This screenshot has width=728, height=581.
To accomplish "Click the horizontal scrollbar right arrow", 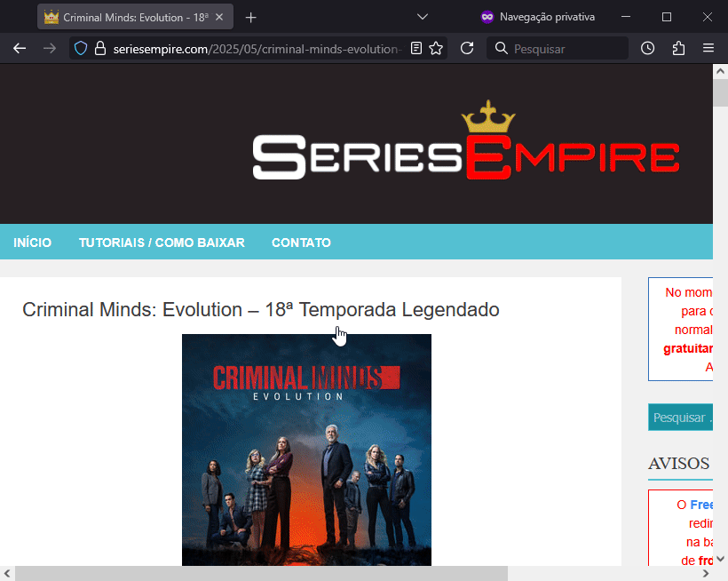I will point(706,574).
